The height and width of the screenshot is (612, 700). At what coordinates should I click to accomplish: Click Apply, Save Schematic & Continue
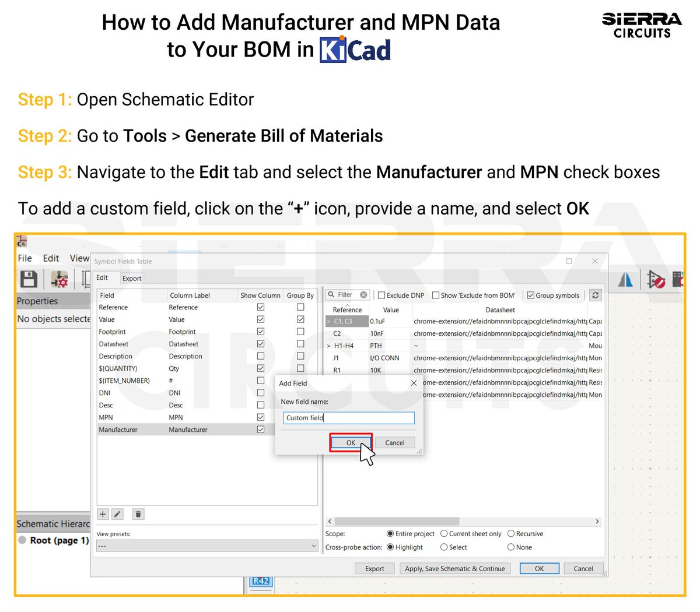pos(455,568)
